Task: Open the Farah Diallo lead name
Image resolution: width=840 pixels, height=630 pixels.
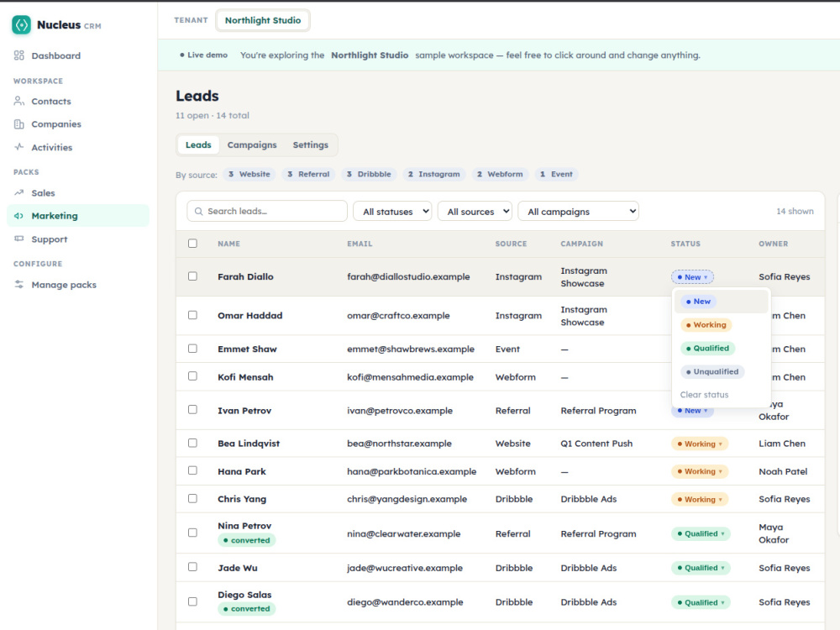Action: coord(245,276)
